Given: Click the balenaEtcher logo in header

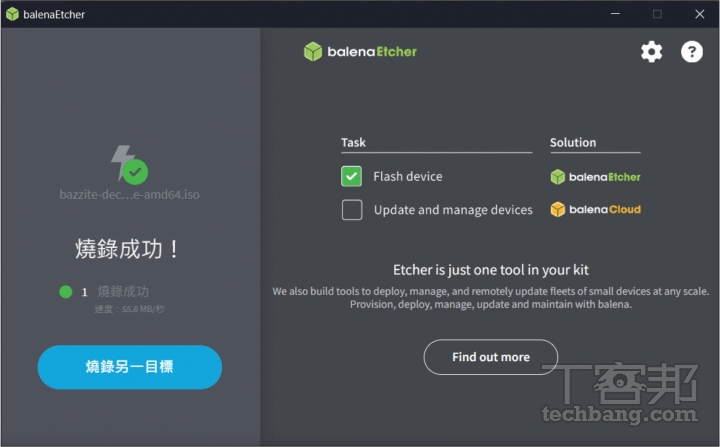Looking at the screenshot, I should coord(360,51).
